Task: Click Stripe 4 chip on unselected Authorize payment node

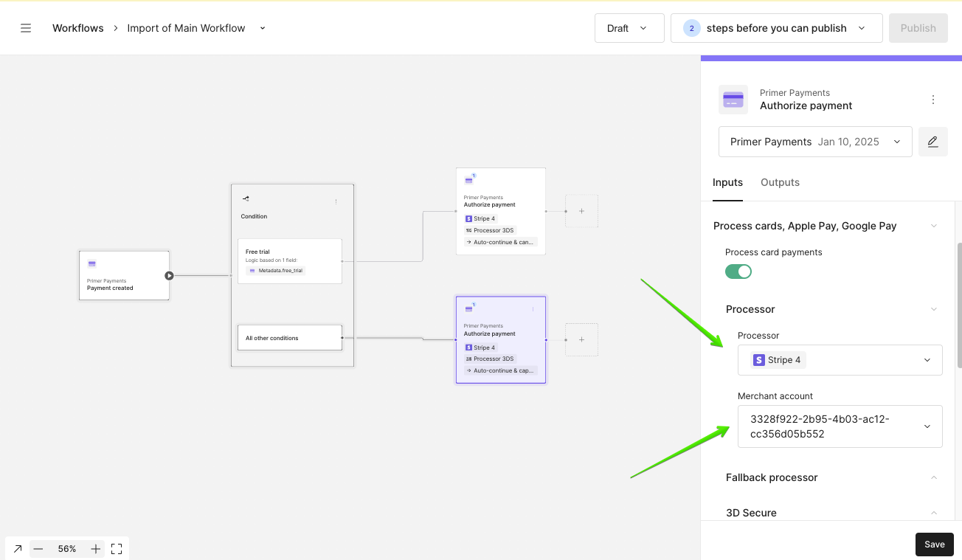Action: [x=480, y=218]
